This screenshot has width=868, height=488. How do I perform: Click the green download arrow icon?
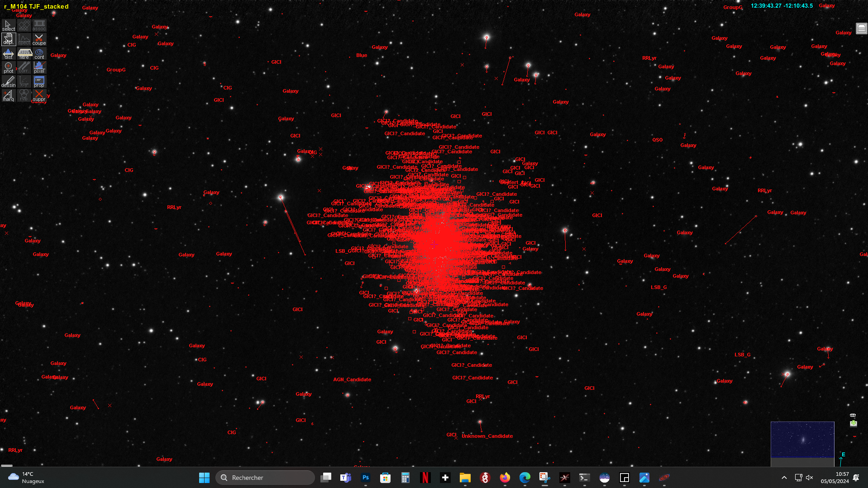pos(853,423)
